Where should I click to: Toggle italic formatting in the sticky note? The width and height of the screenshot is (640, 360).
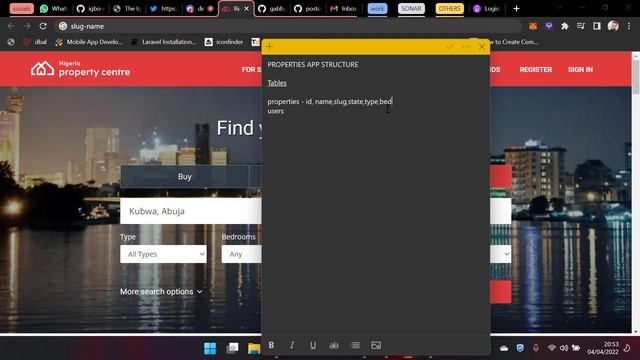click(x=292, y=345)
